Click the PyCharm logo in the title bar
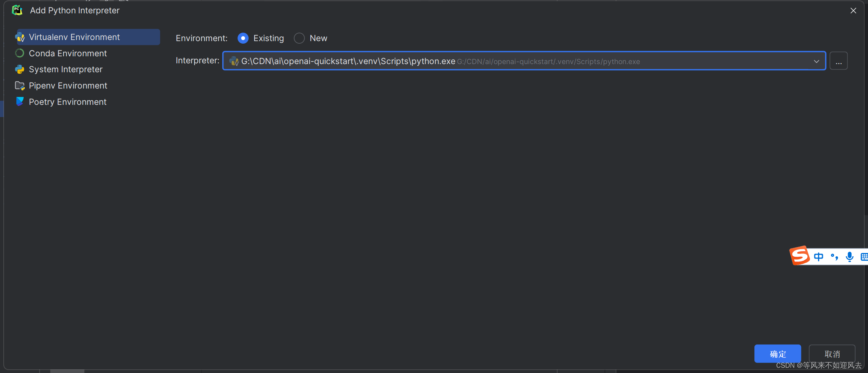 (x=17, y=10)
